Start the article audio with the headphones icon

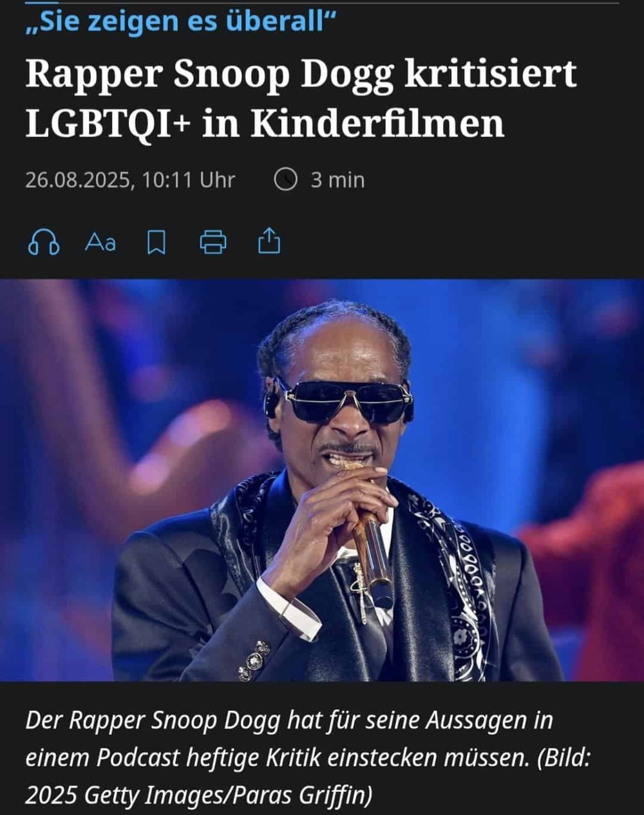[44, 243]
